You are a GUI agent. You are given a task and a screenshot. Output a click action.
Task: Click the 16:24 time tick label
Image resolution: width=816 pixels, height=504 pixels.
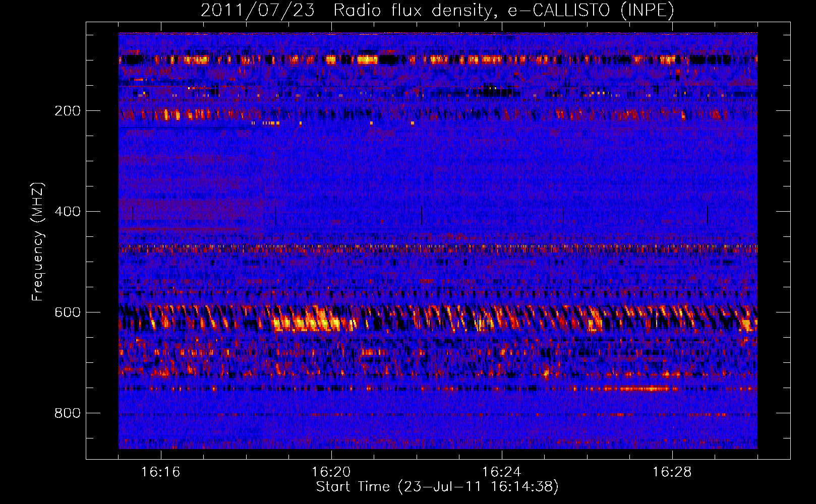[x=501, y=472]
